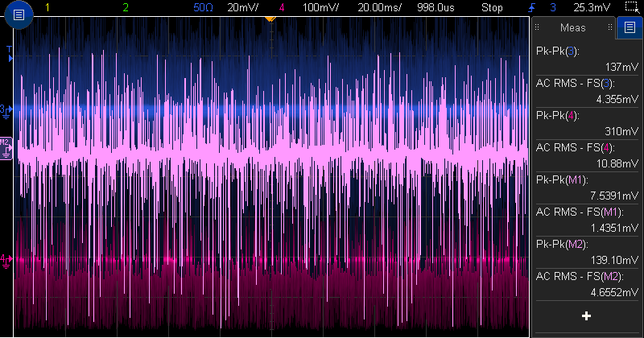Select the 137mV measurement value
Screen dimensions: 644x338
click(621, 67)
